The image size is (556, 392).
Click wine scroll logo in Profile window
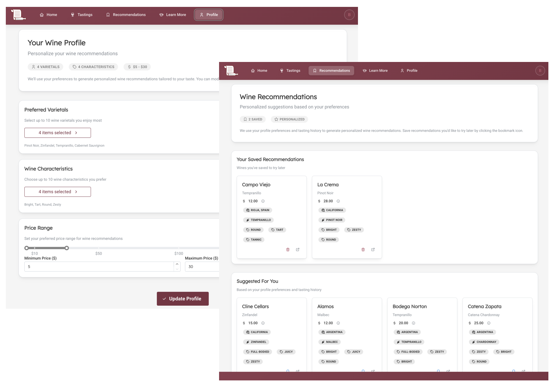click(x=18, y=15)
